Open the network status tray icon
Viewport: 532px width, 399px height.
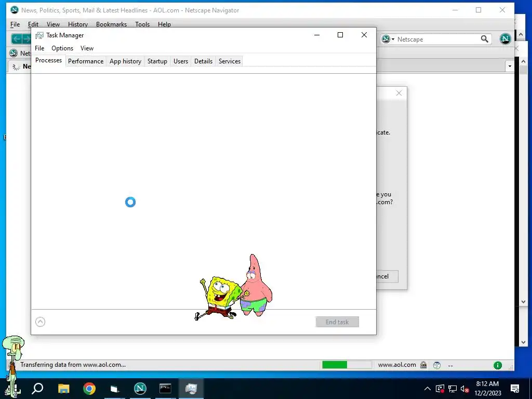coord(453,389)
